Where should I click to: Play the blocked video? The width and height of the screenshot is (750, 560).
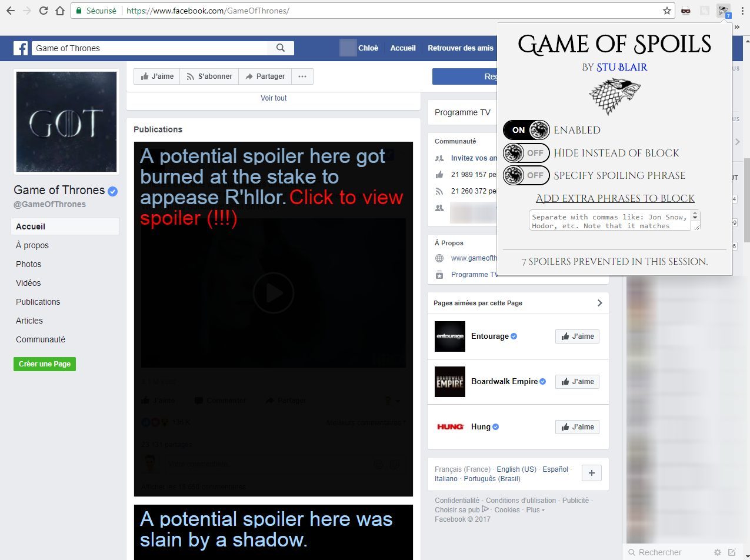(273, 293)
